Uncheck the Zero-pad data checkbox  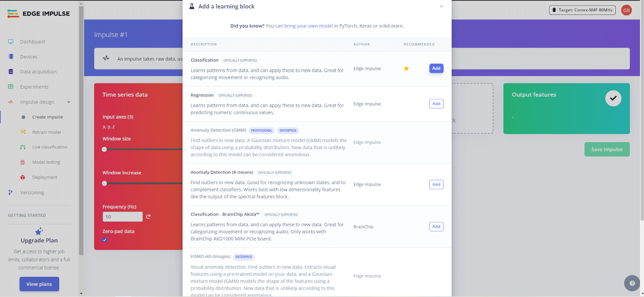point(105,240)
